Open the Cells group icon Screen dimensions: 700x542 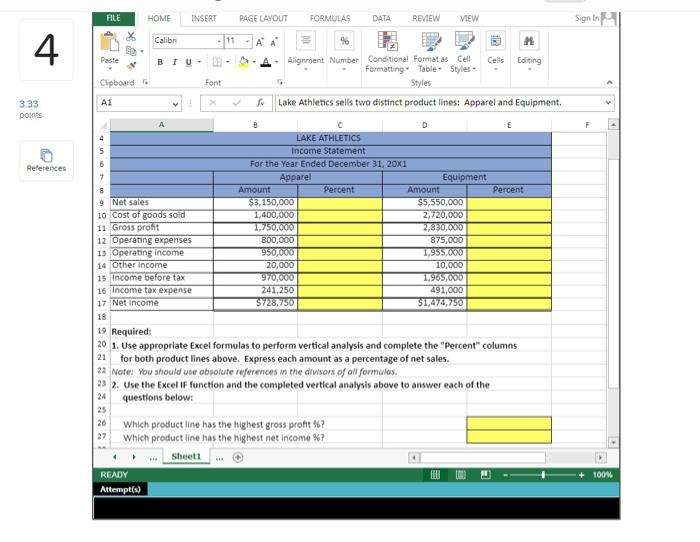click(x=496, y=41)
